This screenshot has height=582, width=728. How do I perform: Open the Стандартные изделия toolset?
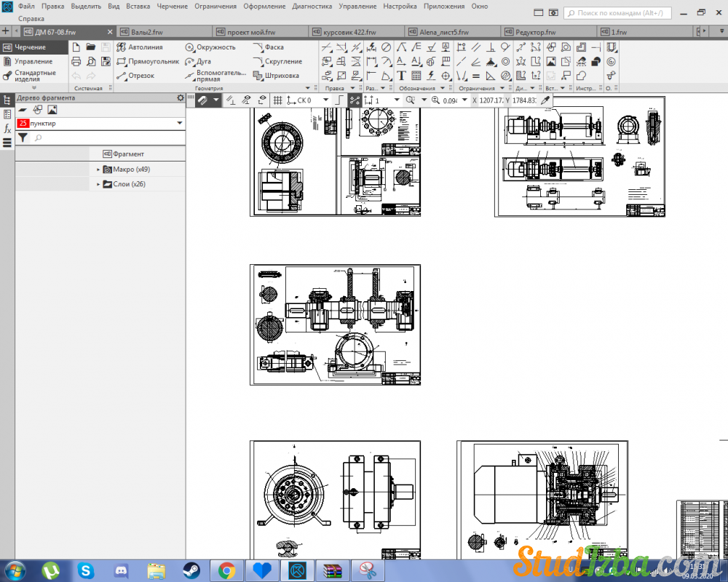(31, 76)
